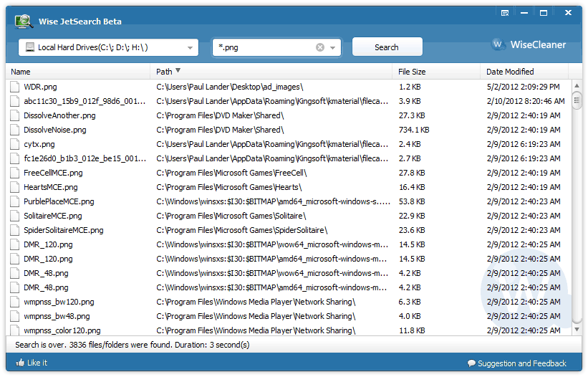The height and width of the screenshot is (377, 588).
Task: Click the 11.8 KB file size
Action: tap(412, 330)
